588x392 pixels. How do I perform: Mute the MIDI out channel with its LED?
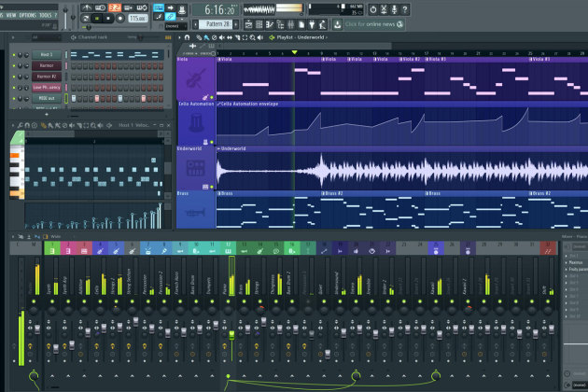pos(14,99)
